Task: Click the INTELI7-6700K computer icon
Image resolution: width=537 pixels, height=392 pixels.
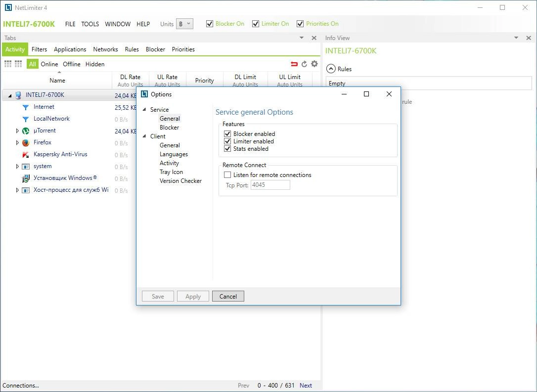Action: pos(18,95)
